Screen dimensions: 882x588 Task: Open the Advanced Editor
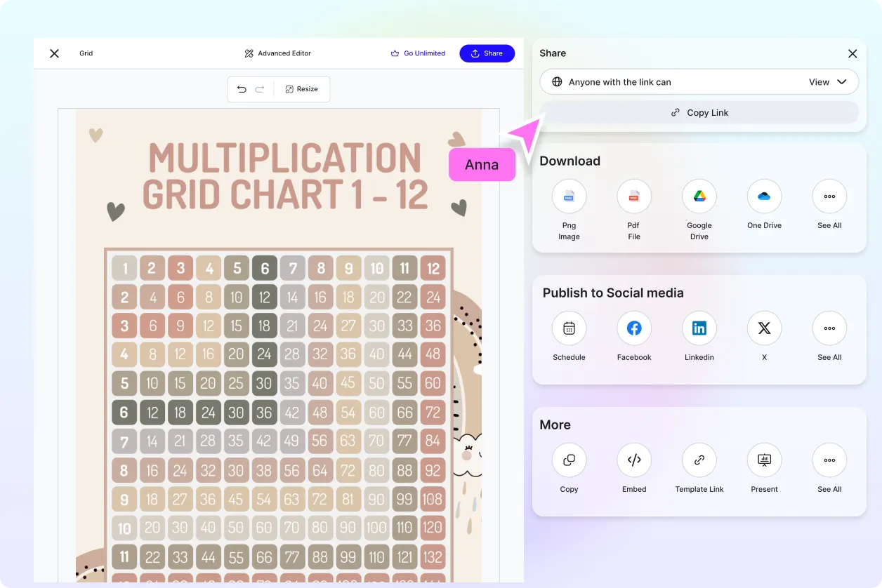click(277, 53)
